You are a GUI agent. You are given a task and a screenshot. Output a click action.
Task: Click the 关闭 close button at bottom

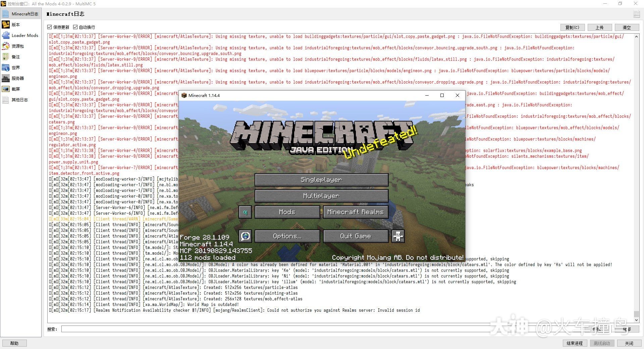coord(629,343)
